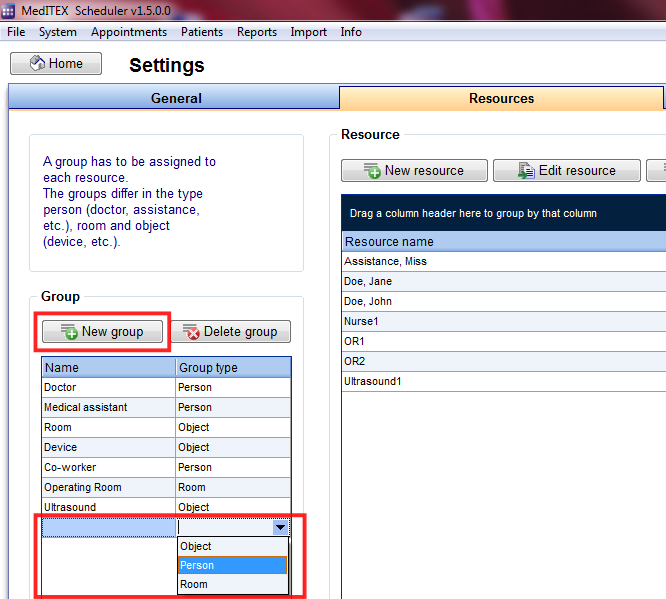666x599 pixels.
Task: Select resource OR1
Action: pos(504,341)
